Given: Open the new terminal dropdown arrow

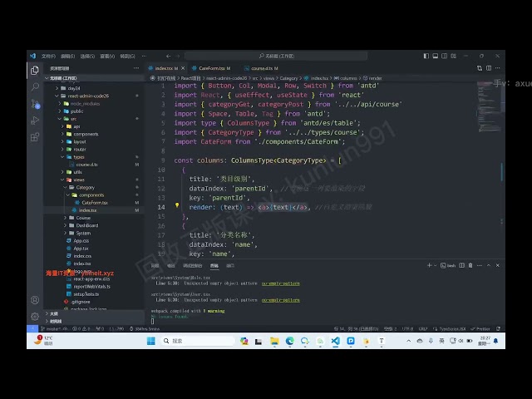Looking at the screenshot, I should point(436,265).
